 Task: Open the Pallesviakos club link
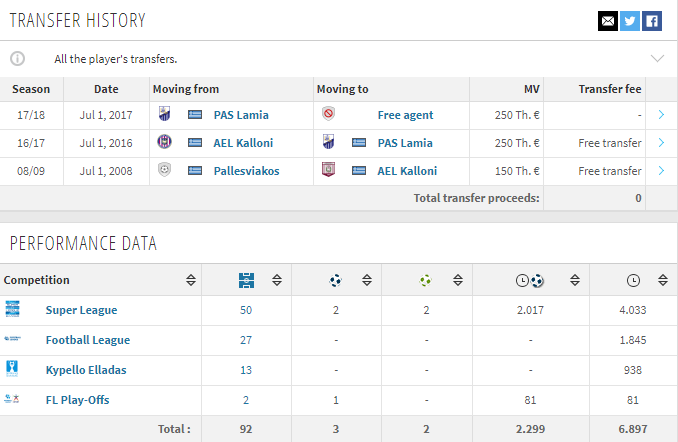pyautogui.click(x=246, y=171)
